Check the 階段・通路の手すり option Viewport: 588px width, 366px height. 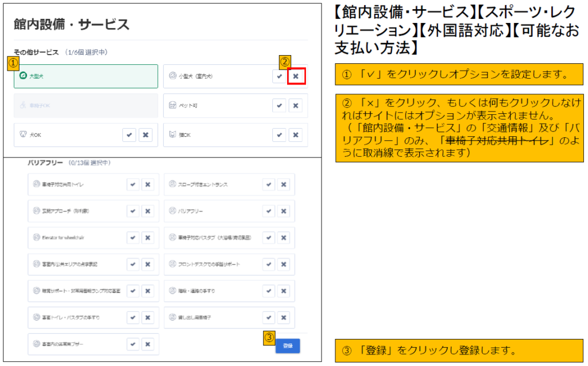pos(269,291)
